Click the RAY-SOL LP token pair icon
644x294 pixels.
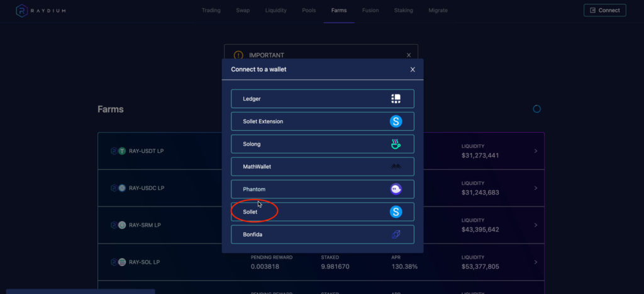pyautogui.click(x=118, y=262)
